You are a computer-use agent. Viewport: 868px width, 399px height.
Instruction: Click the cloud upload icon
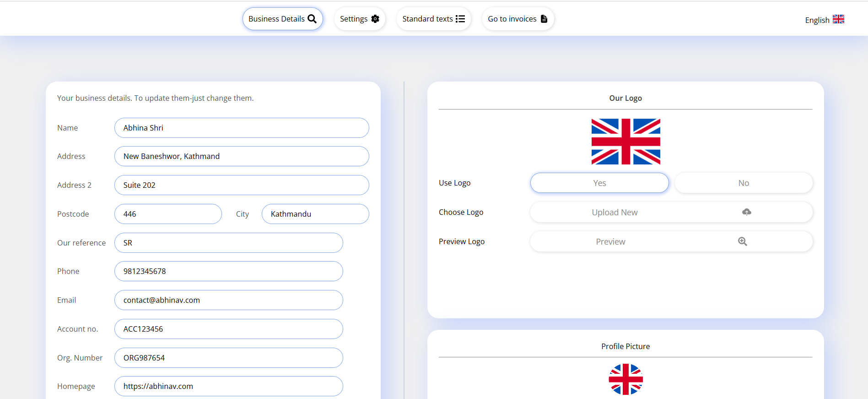click(x=746, y=212)
